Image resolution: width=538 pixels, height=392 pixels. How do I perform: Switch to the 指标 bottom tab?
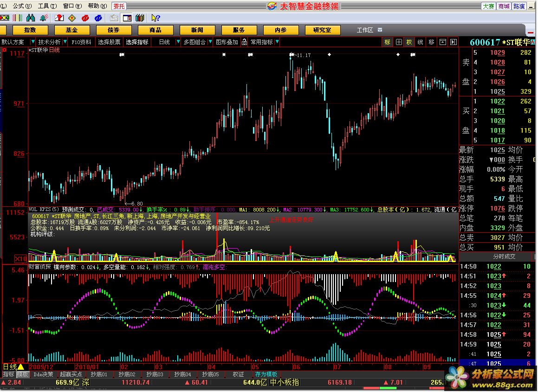8,374
